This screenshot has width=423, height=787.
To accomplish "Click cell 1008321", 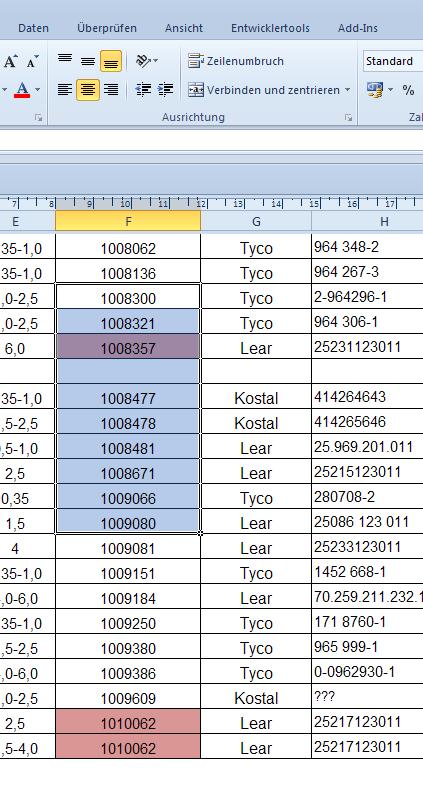I will pyautogui.click(x=128, y=322).
